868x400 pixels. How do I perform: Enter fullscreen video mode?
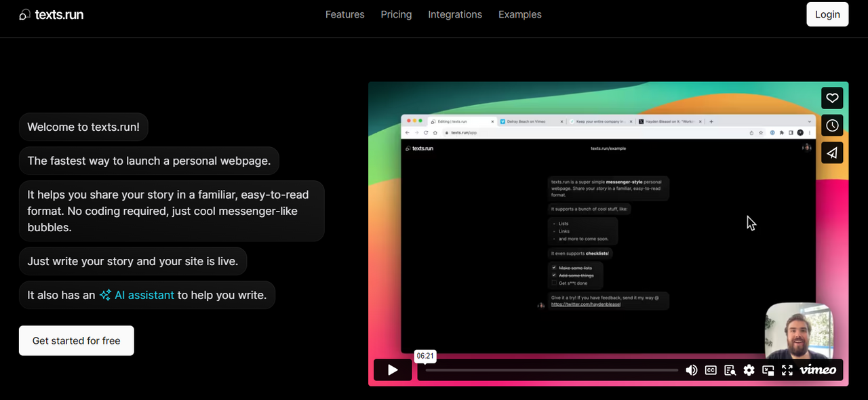click(787, 370)
